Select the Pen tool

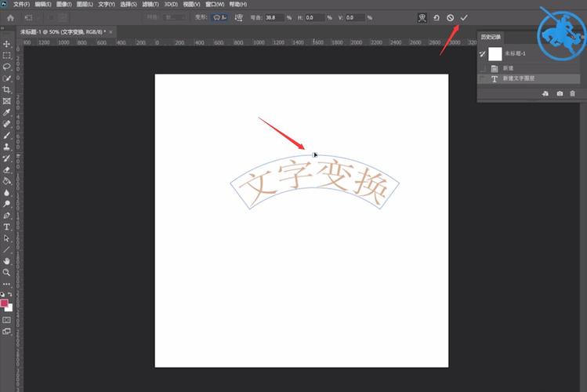click(x=7, y=216)
